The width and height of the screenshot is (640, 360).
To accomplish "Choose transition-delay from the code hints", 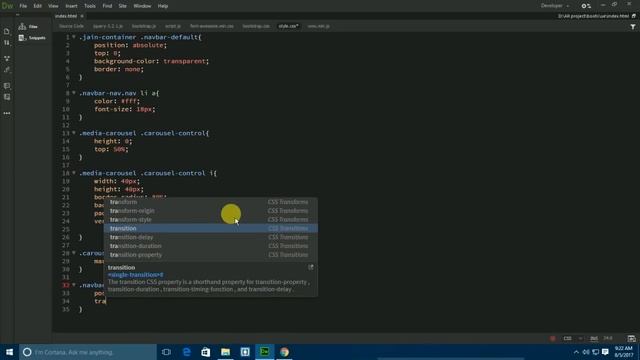I will tap(211, 237).
